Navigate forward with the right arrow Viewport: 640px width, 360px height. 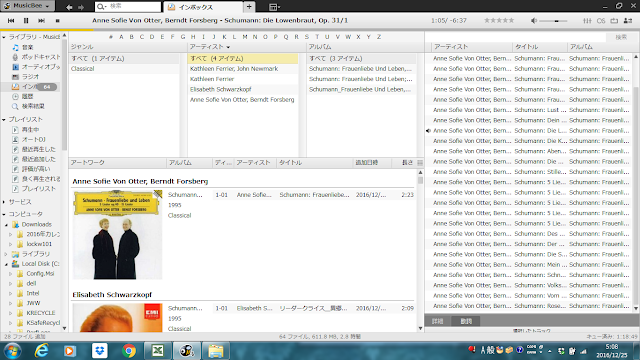81,7
